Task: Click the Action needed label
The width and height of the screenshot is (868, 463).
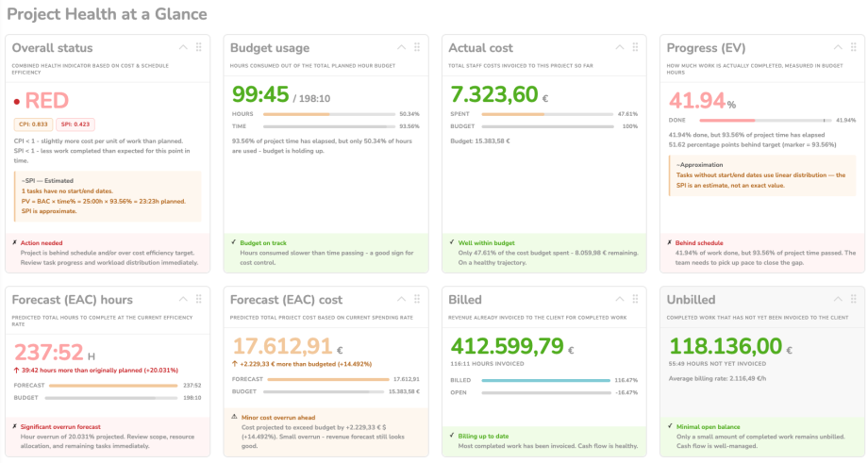Action: coord(42,243)
